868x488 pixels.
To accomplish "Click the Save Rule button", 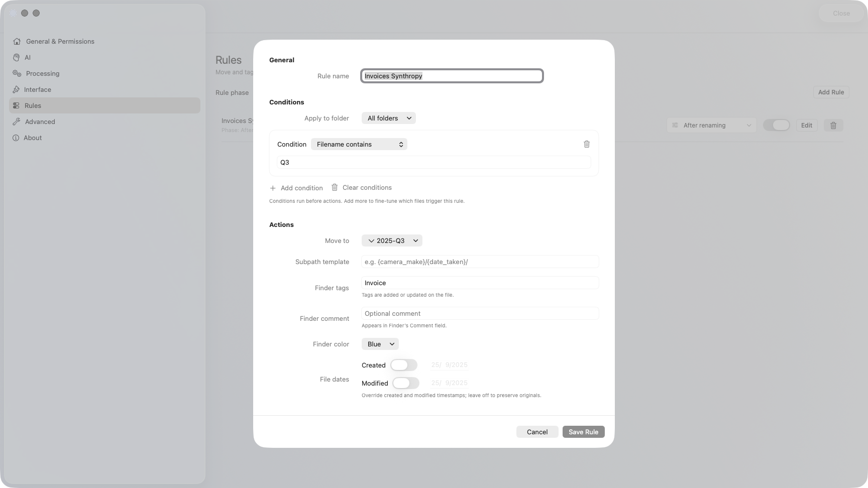I will pos(583,432).
